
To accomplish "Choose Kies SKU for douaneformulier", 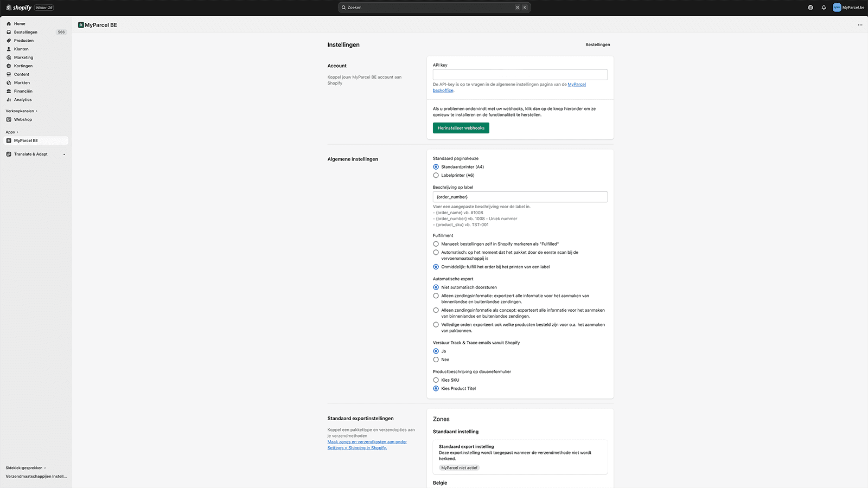I will pos(436,380).
